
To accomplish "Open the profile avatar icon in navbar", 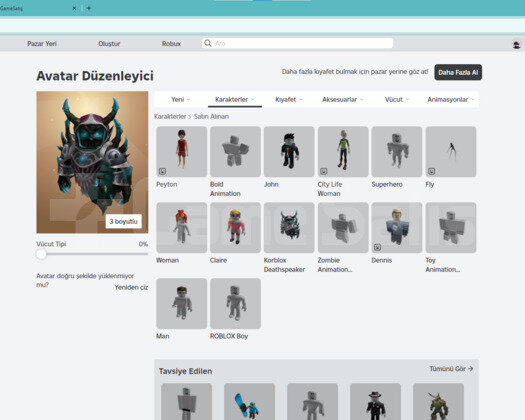I will [516, 44].
